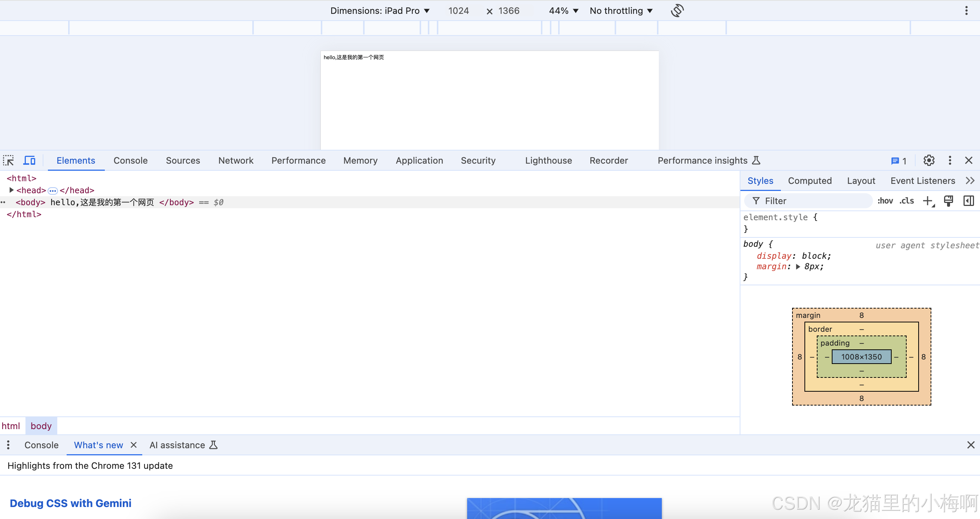Open the drawer three-dot menu
This screenshot has height=519, width=980.
pos(8,445)
